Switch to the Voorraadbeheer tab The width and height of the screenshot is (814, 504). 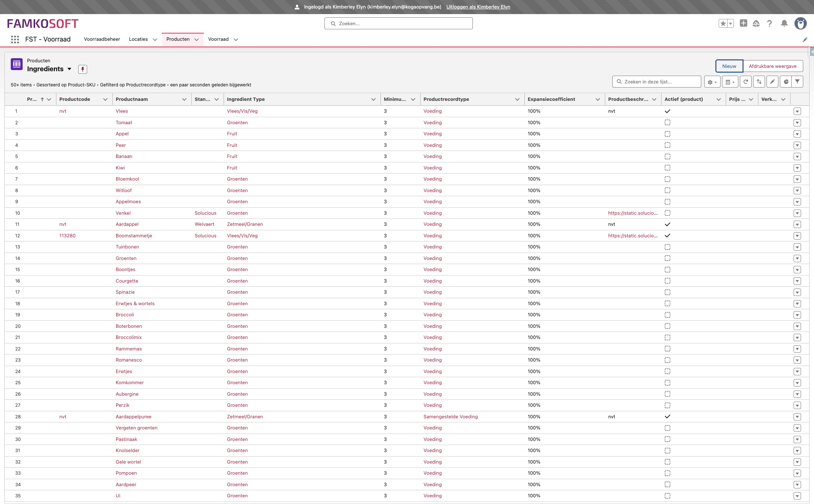[x=102, y=39]
